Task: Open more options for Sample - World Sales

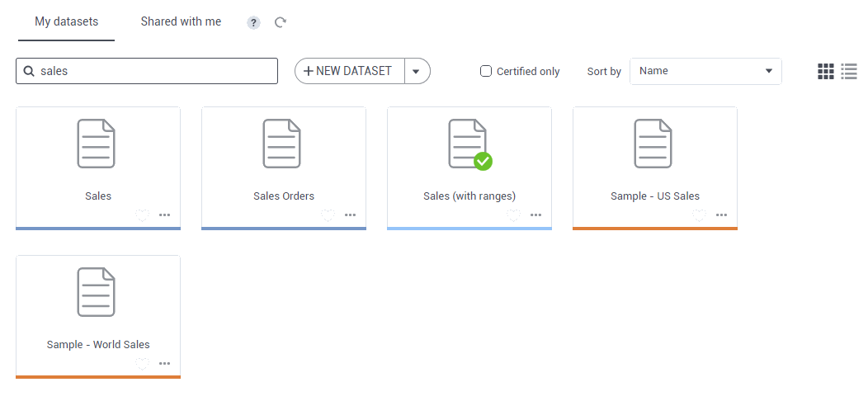Action: click(x=165, y=363)
